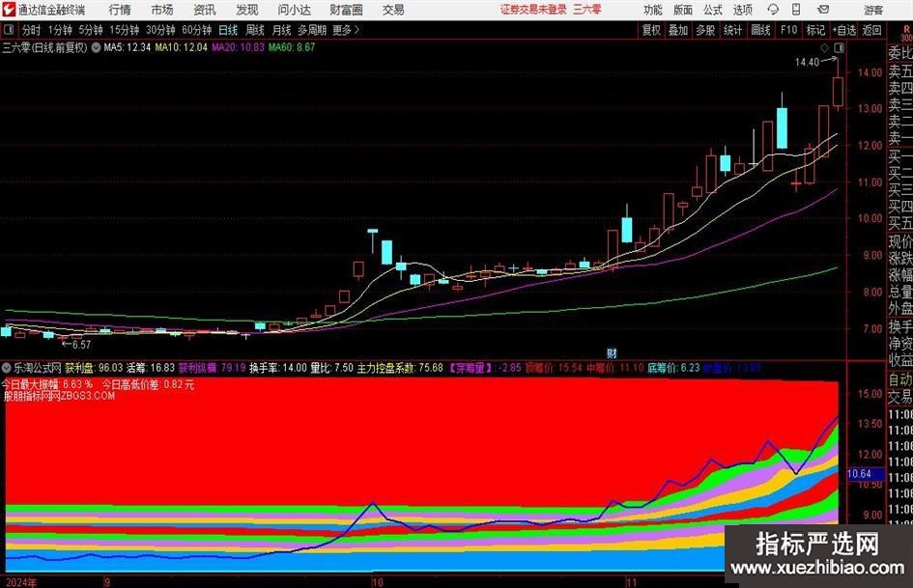Toggle the left sidebar panel icon
The width and height of the screenshot is (913, 588).
pos(9,30)
